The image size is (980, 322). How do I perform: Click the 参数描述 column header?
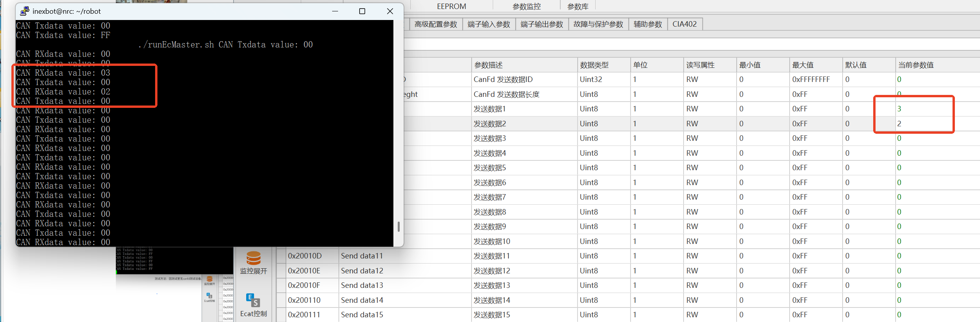coord(525,65)
